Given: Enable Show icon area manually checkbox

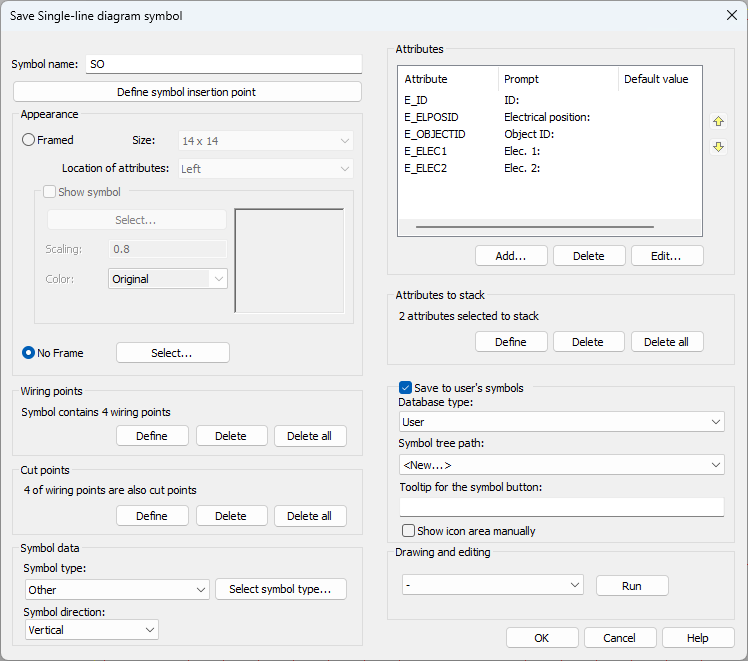Looking at the screenshot, I should (x=408, y=531).
